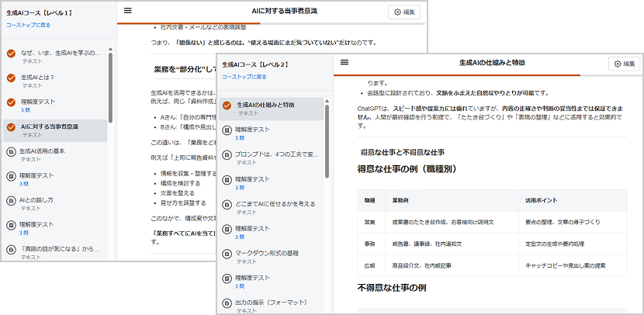Select AIとの話し方 lesson in Level 1 sidebar

point(37,199)
